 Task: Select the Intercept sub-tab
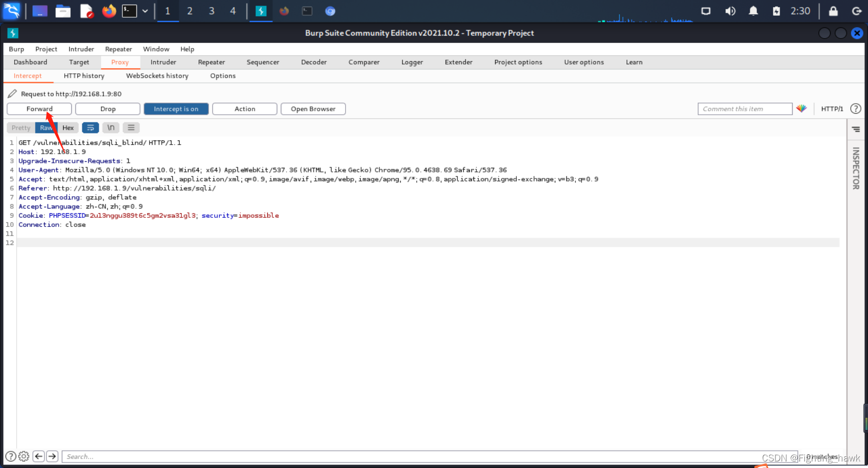pyautogui.click(x=28, y=76)
